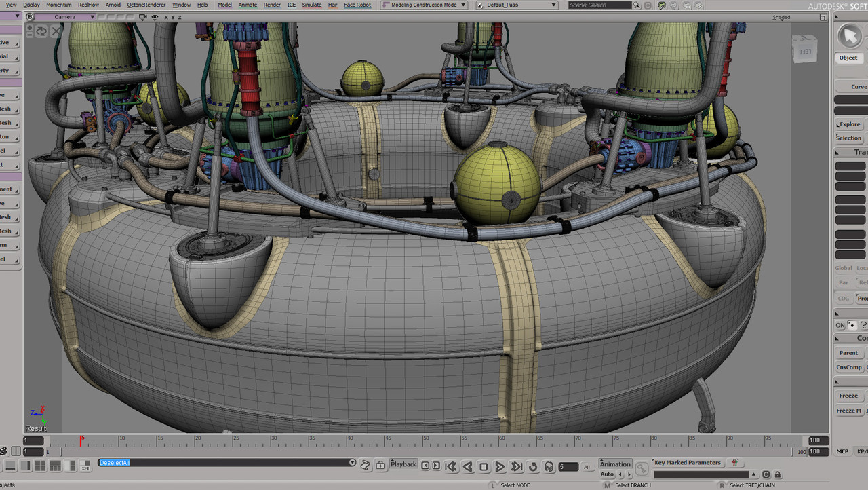Open the OctaneRenderer menu

146,5
